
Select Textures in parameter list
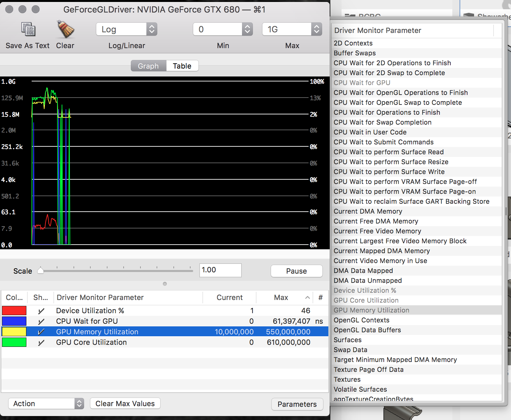tap(417, 379)
